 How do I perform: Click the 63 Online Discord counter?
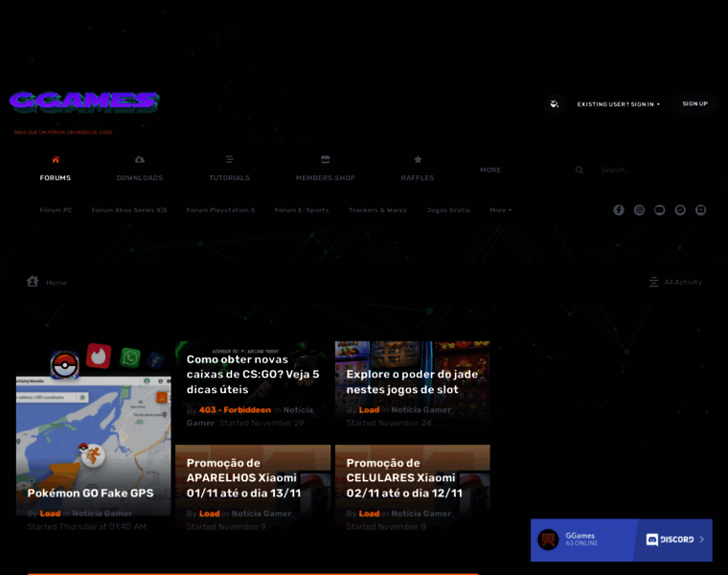581,543
